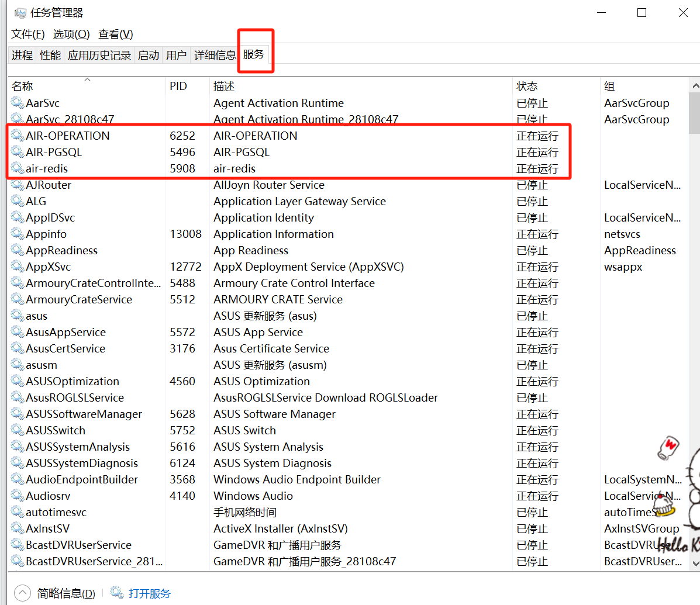700x605 pixels.
Task: Click the gear icon of AppReadiness service
Action: (18, 250)
